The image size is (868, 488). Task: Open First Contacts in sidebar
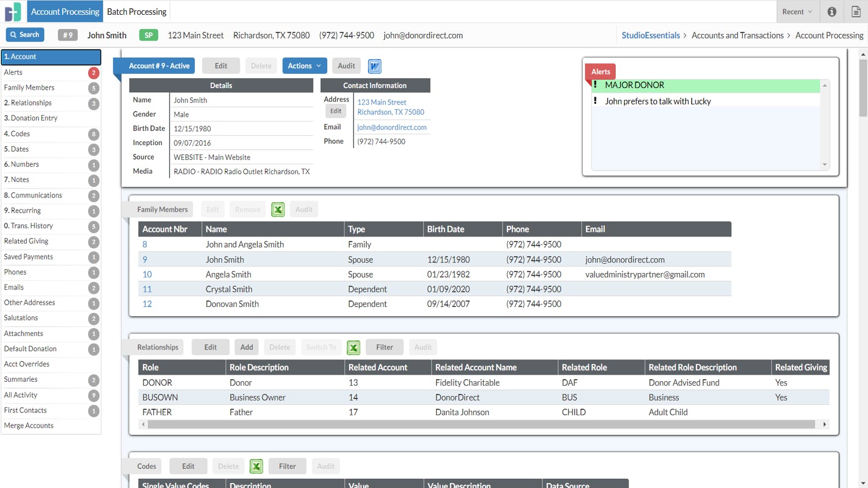pyautogui.click(x=51, y=410)
